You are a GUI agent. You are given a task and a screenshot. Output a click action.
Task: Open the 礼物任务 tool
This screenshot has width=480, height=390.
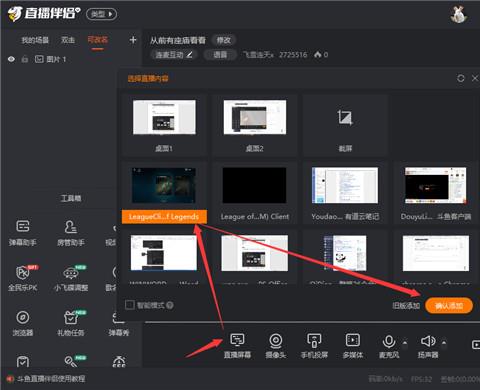pyautogui.click(x=71, y=323)
